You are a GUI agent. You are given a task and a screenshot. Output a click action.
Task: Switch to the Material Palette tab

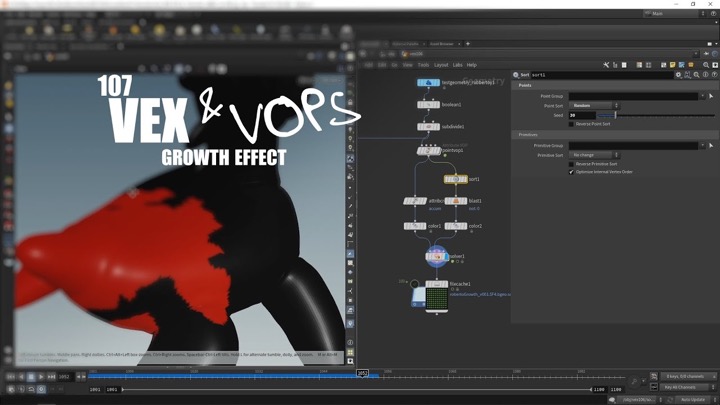point(405,44)
